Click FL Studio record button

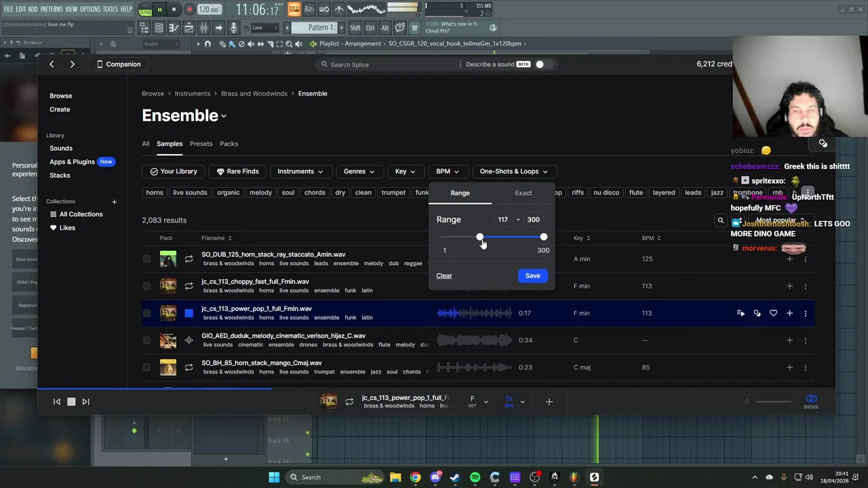click(x=189, y=9)
